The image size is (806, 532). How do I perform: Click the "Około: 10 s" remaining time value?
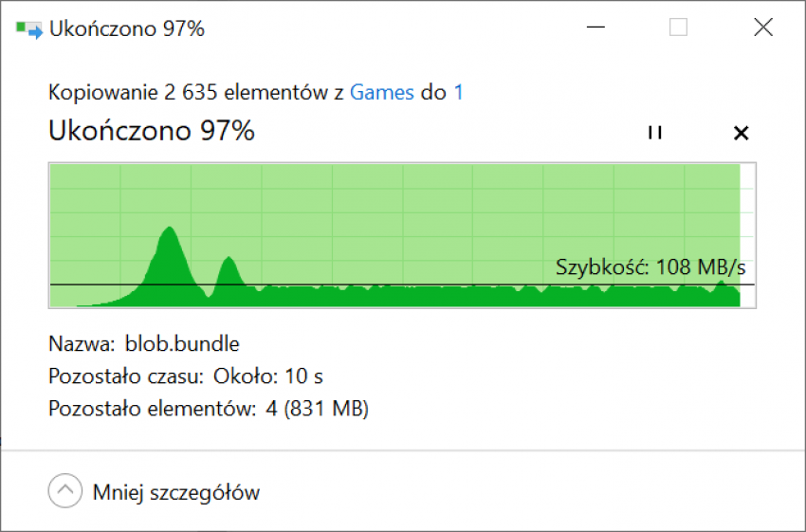(x=268, y=376)
